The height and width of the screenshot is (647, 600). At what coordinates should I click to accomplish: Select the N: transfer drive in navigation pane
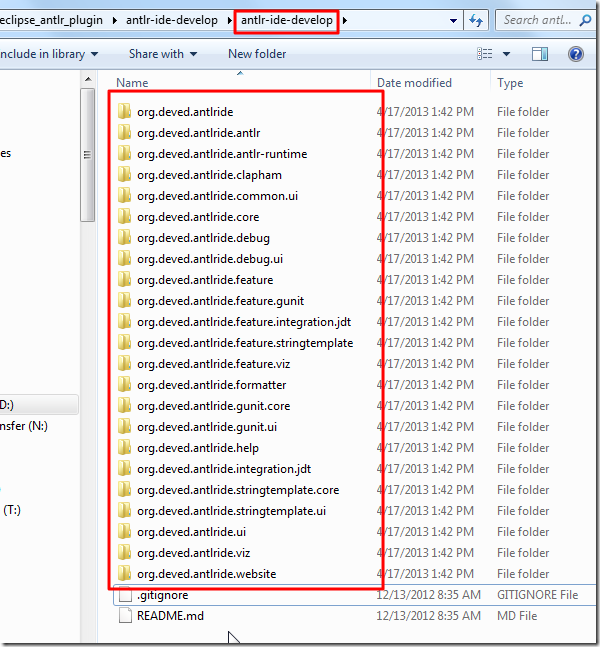(24, 426)
